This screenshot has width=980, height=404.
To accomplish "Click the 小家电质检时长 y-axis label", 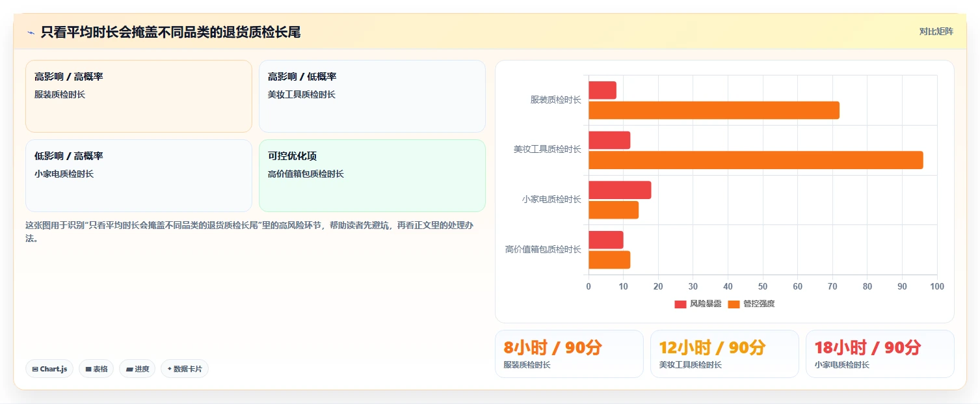I will [x=552, y=199].
